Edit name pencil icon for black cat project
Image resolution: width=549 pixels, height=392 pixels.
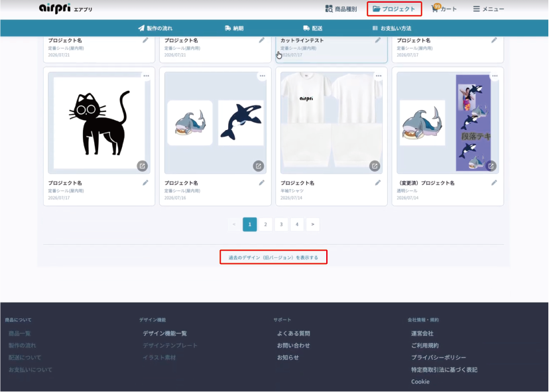tap(145, 182)
